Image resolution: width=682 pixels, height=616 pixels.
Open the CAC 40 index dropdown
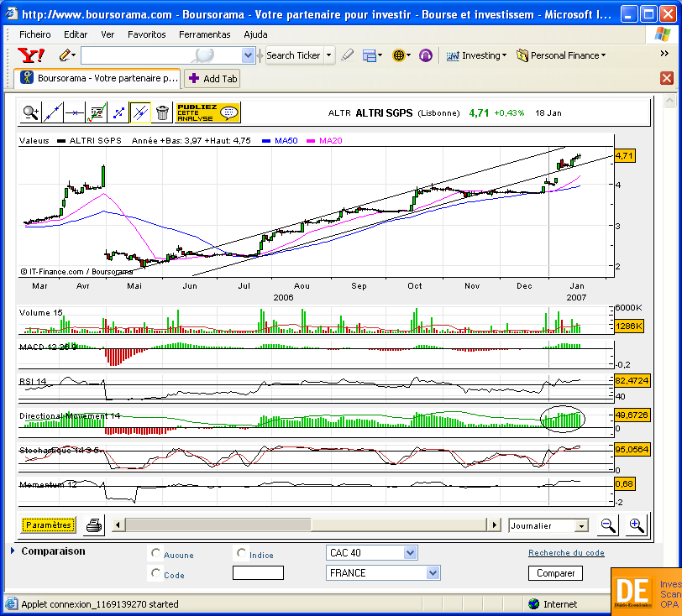tap(410, 553)
